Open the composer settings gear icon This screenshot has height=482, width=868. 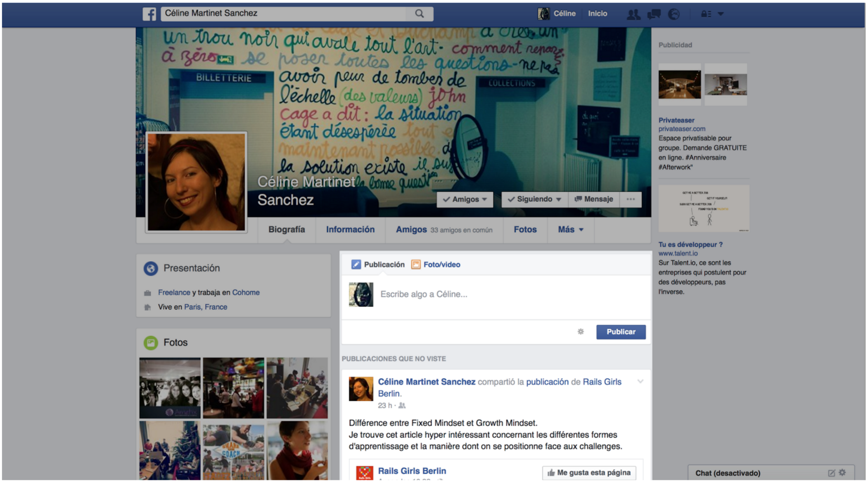pyautogui.click(x=581, y=332)
